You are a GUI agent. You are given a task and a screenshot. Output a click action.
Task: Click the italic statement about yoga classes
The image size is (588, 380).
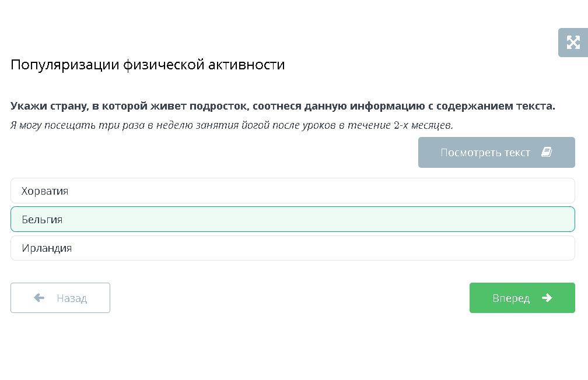point(232,125)
